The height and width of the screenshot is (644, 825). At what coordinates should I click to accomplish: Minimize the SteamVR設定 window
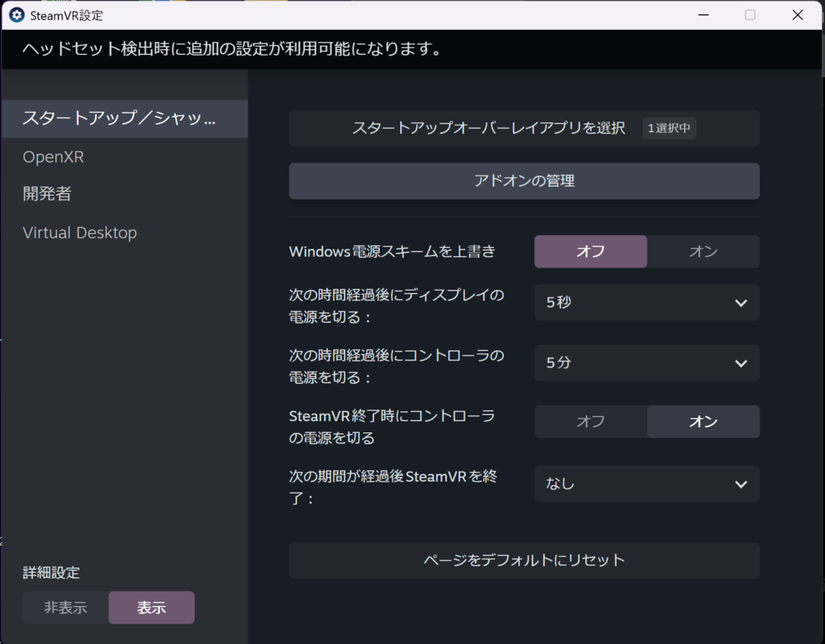click(703, 14)
